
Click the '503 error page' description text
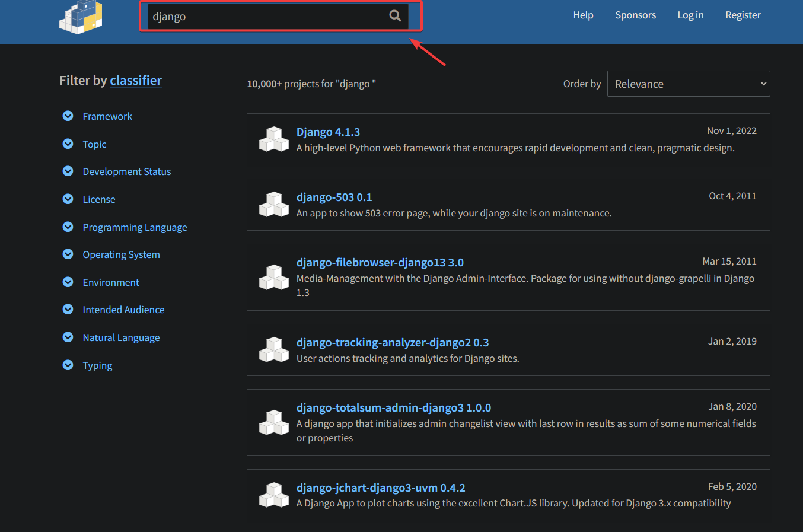pos(454,213)
